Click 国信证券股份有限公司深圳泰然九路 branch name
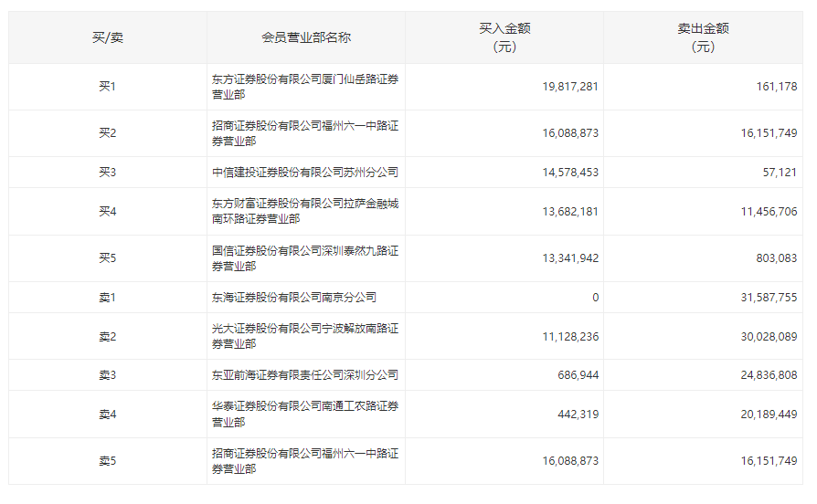This screenshot has width=817, height=504. (305, 258)
